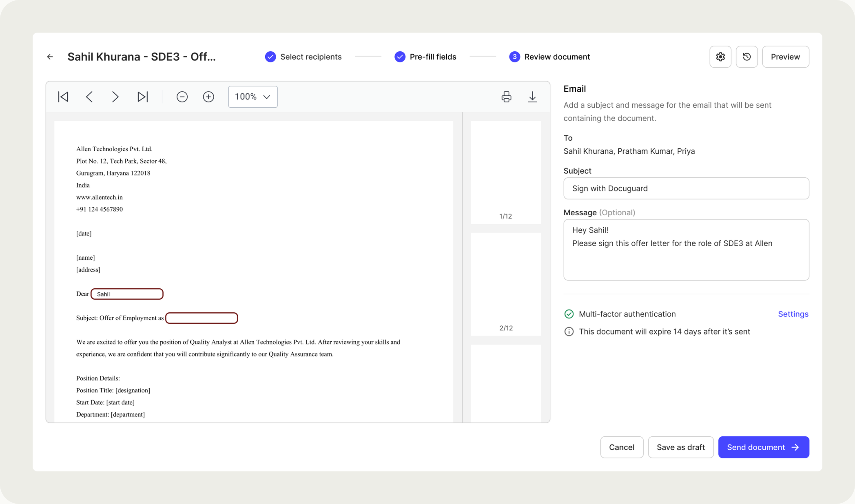The width and height of the screenshot is (855, 504).
Task: Download the document
Action: (x=532, y=97)
